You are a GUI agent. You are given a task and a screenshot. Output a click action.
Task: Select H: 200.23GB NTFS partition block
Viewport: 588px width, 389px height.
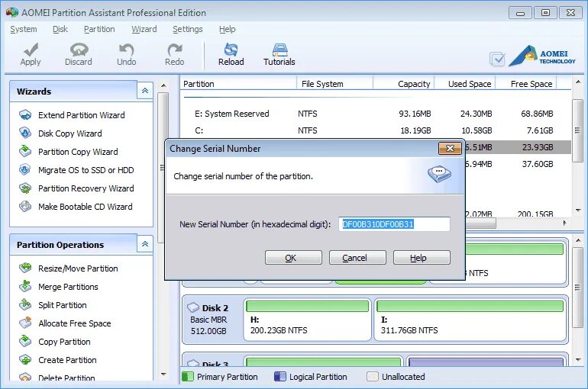pyautogui.click(x=307, y=320)
